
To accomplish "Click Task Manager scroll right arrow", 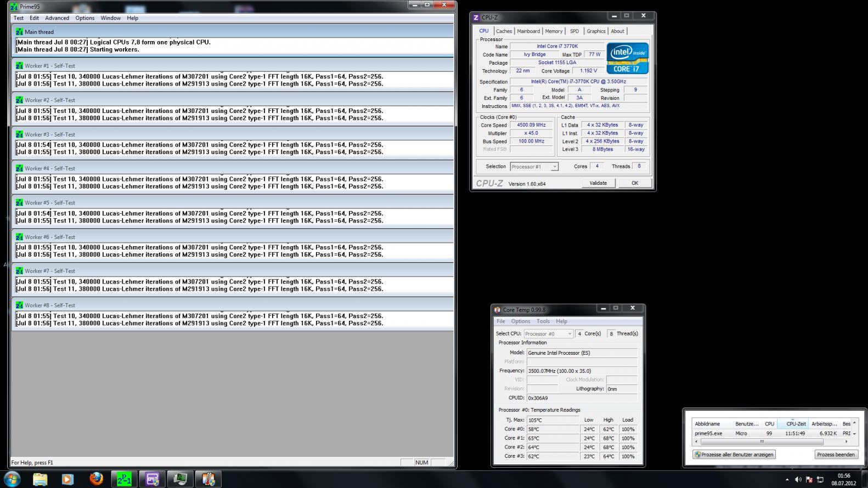I will 846,441.
